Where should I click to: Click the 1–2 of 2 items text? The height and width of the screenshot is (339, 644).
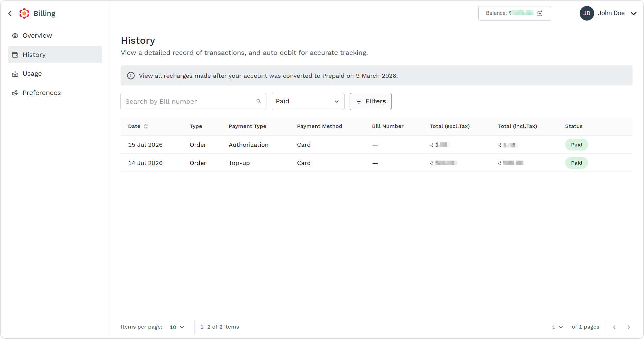220,327
